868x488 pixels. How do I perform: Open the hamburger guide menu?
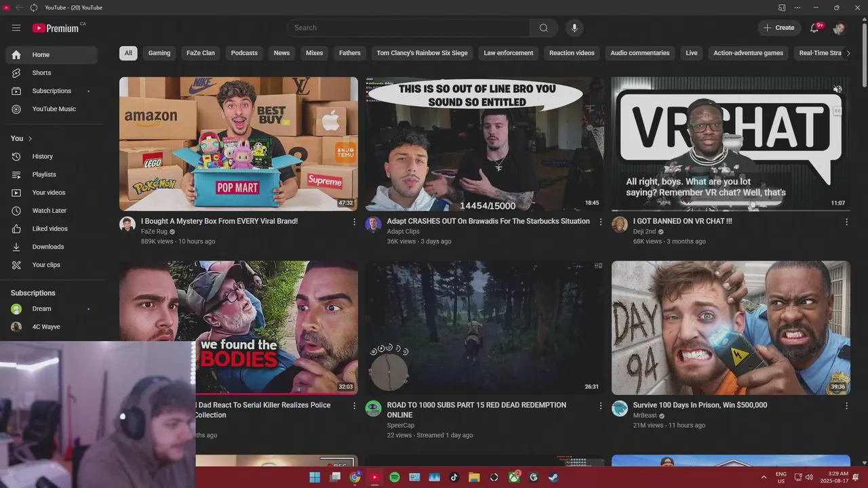pos(16,28)
